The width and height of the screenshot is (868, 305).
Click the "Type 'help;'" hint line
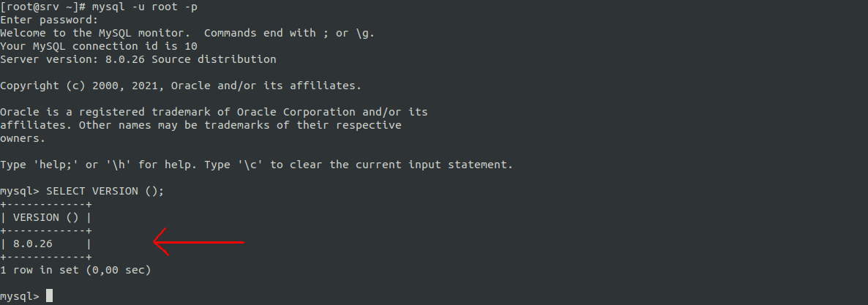tap(256, 165)
